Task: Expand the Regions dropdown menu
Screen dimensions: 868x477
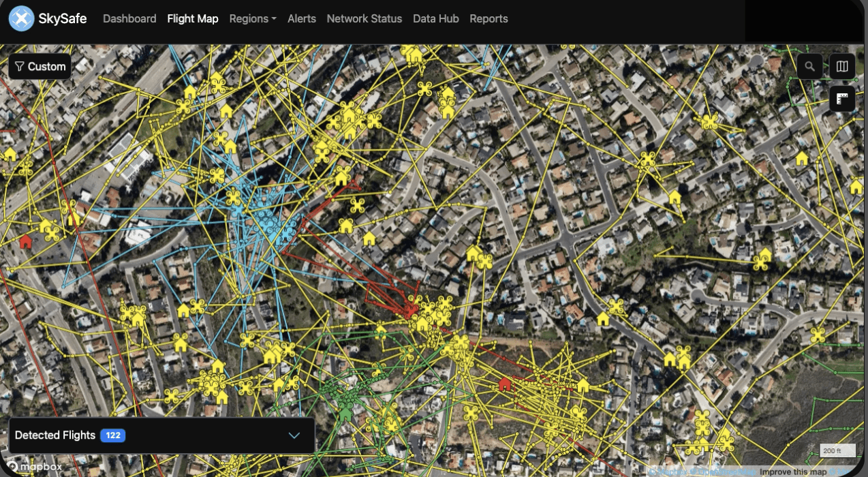Action: tap(252, 18)
